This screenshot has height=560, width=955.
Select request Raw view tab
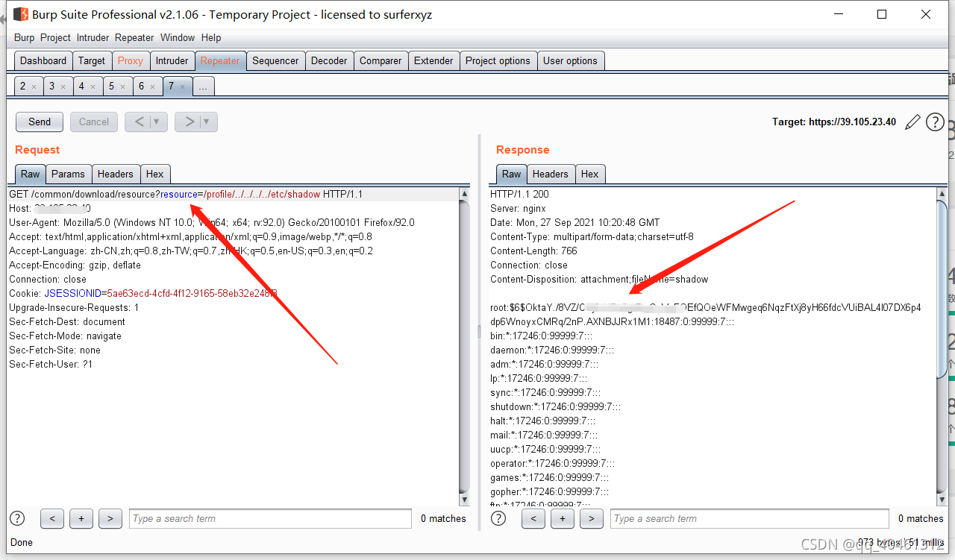click(30, 174)
